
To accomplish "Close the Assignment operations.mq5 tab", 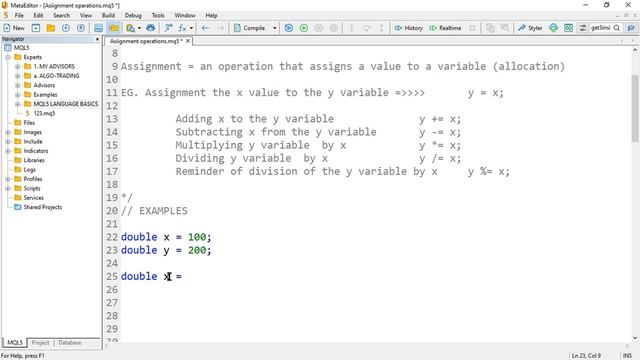I will [x=188, y=41].
